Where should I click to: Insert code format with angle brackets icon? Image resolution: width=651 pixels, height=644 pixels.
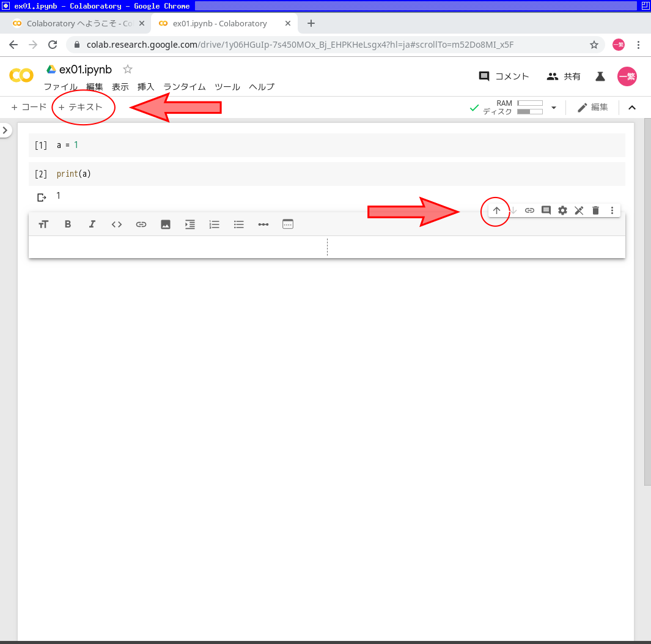117,224
